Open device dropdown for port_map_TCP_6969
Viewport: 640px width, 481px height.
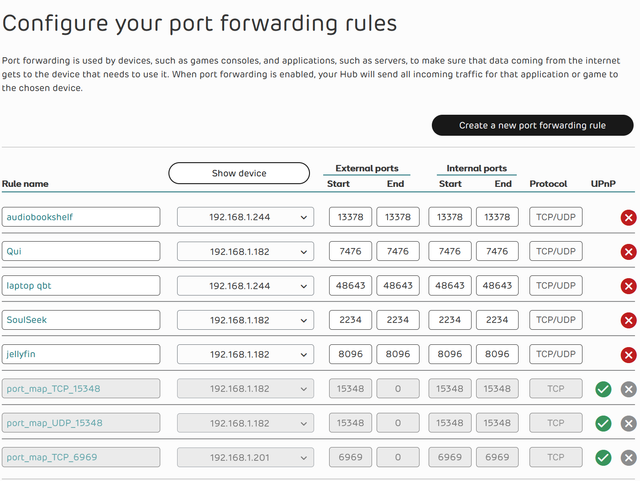245,457
